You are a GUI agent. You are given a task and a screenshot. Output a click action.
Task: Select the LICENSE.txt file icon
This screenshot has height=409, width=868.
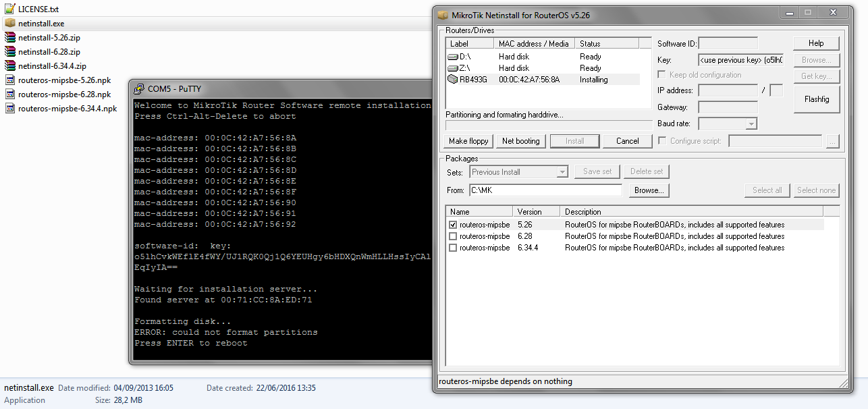coord(11,9)
